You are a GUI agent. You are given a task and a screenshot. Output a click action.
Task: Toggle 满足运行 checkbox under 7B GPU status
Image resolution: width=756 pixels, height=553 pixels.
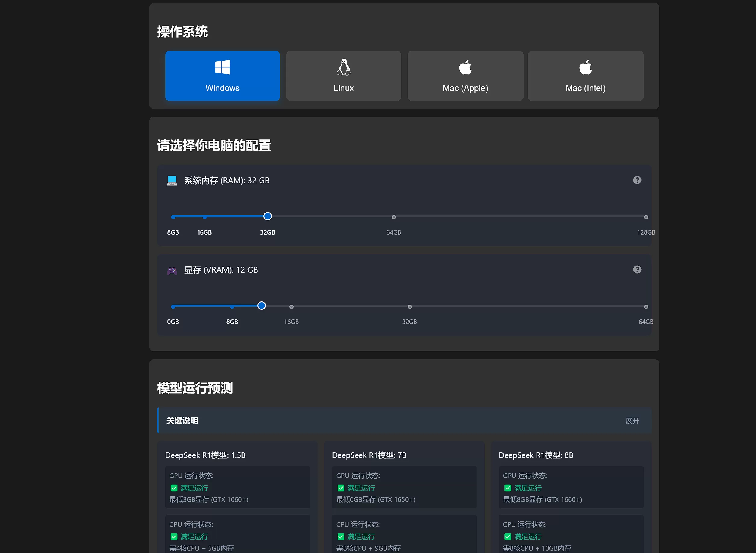(x=341, y=488)
